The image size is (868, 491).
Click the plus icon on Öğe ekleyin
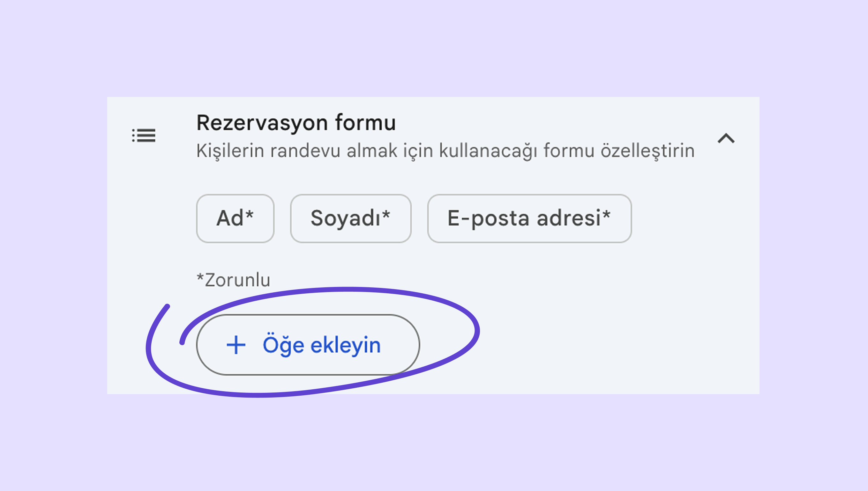[236, 345]
